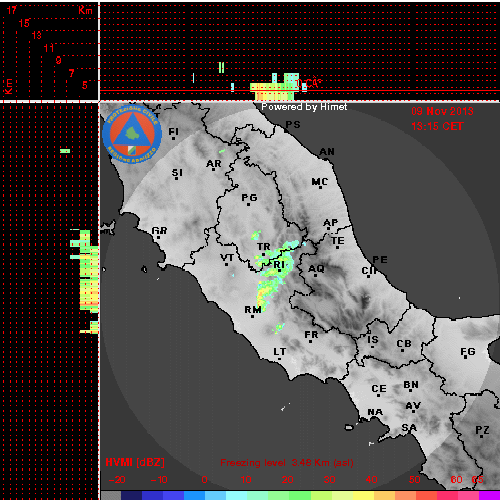
Task: Click the 'Powered by Himet' text
Action: pyautogui.click(x=304, y=107)
